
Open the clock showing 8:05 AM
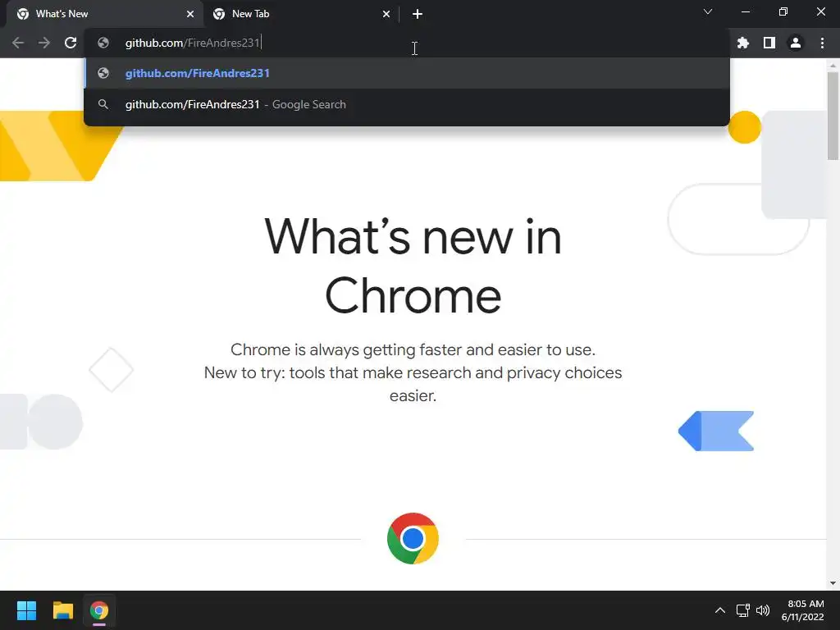802,610
